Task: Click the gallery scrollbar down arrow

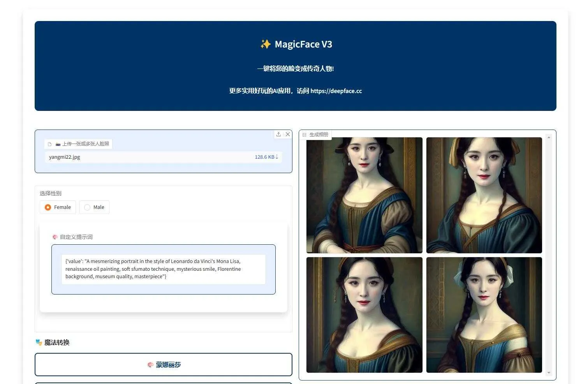Action: pyautogui.click(x=549, y=373)
